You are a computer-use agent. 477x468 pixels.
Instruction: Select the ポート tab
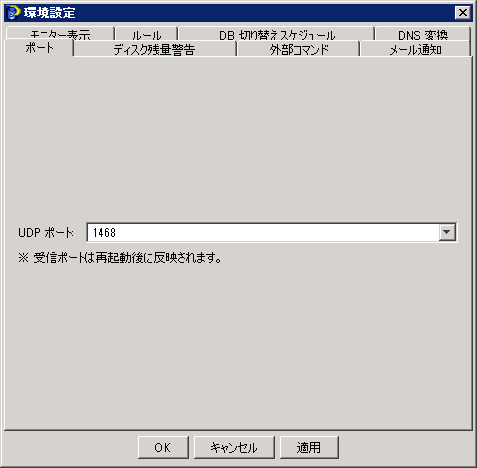tap(39, 48)
